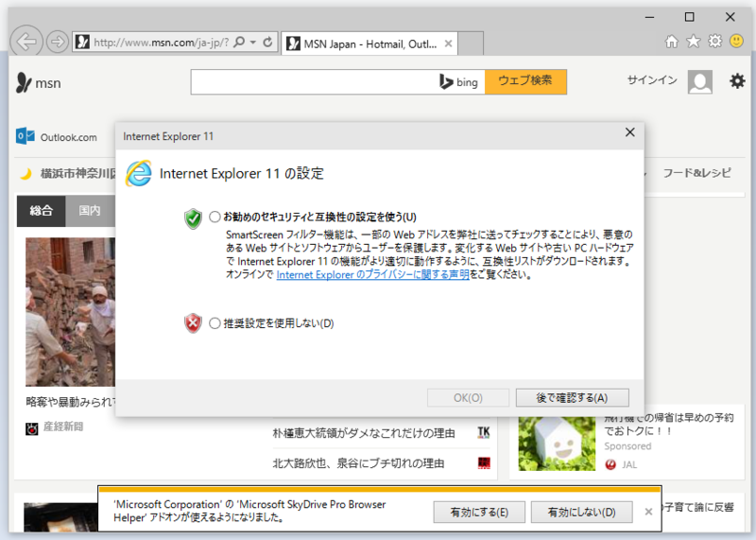The height and width of the screenshot is (540, 756).
Task: Click the ウェブ検索 search button
Action: pyautogui.click(x=525, y=81)
